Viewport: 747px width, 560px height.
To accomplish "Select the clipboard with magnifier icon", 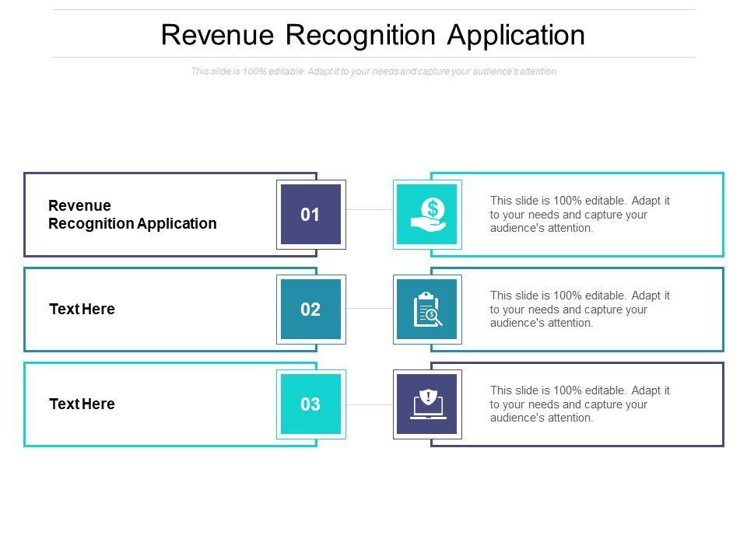I will 426,309.
